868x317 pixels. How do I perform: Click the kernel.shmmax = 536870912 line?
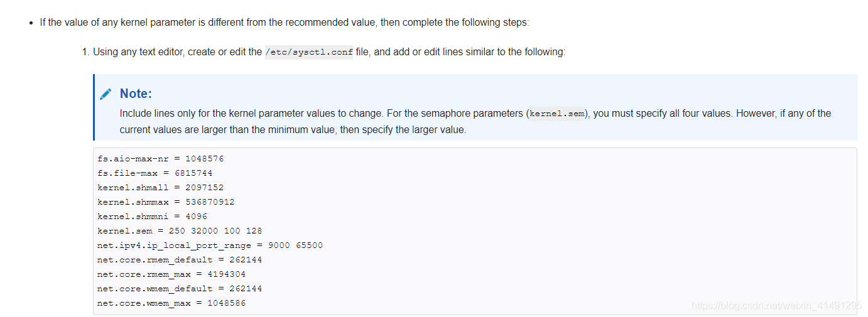coord(166,202)
